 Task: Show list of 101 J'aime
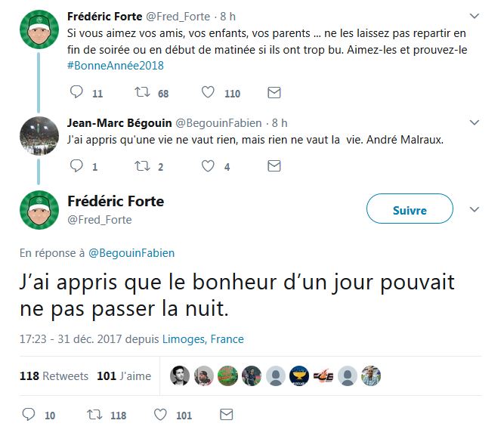pos(125,376)
